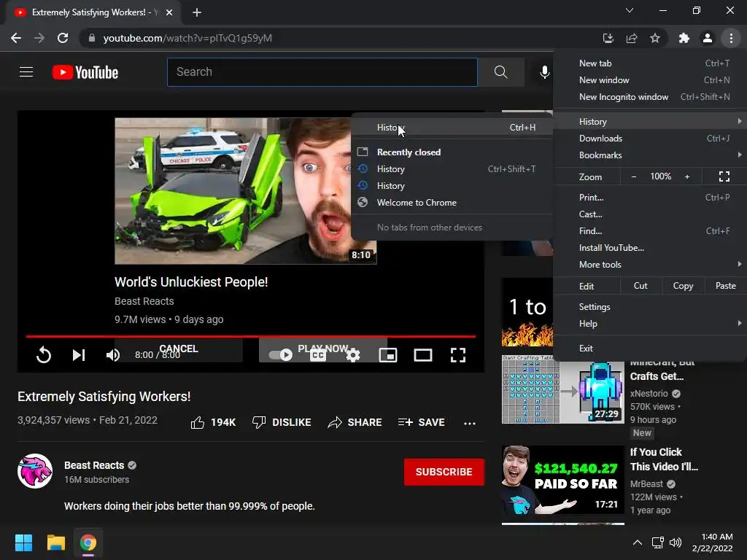747x560 pixels.
Task: Toggle theater mode
Action: coord(423,355)
